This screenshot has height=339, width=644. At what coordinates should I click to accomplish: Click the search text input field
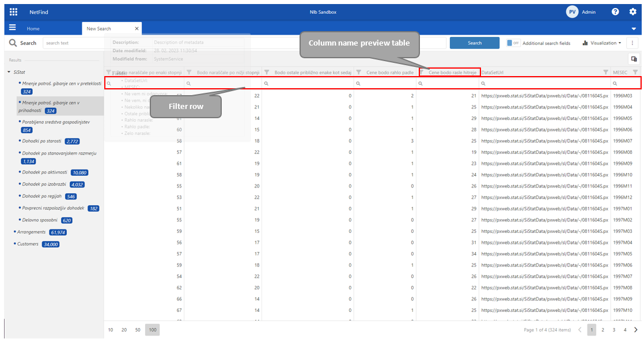click(x=75, y=43)
